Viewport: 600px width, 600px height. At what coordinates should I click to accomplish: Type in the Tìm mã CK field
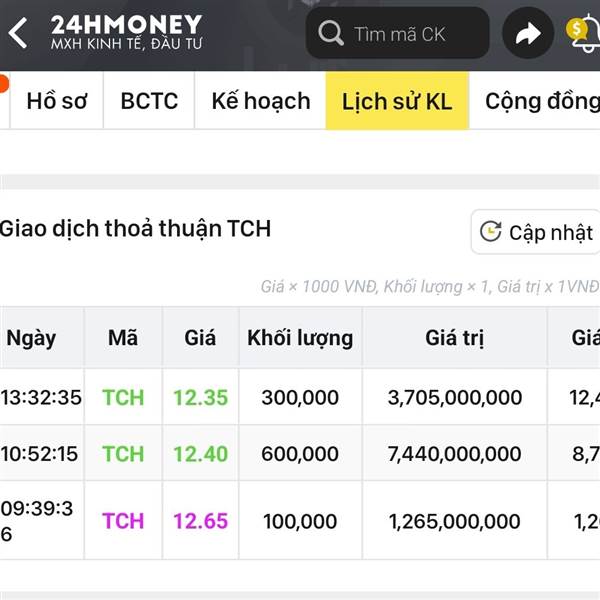click(410, 34)
